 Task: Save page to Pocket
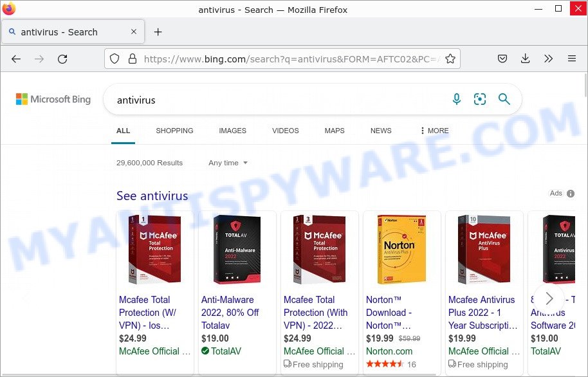pos(502,59)
